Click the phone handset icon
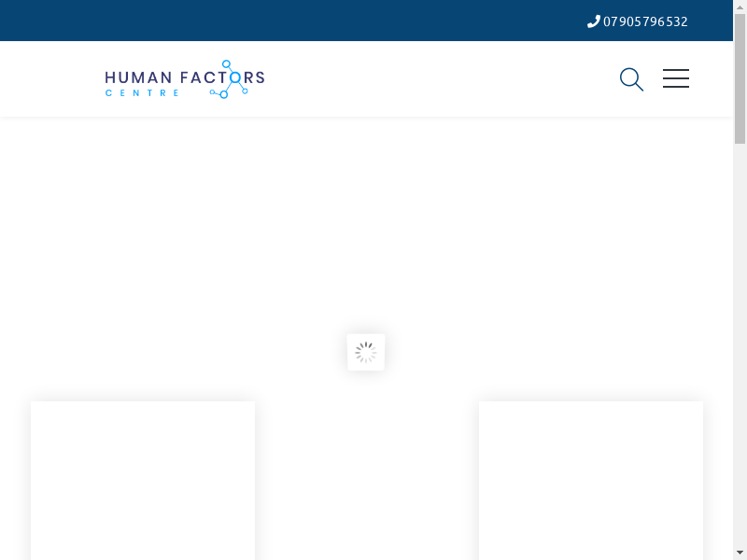Viewport: 747px width, 560px height. tap(593, 21)
